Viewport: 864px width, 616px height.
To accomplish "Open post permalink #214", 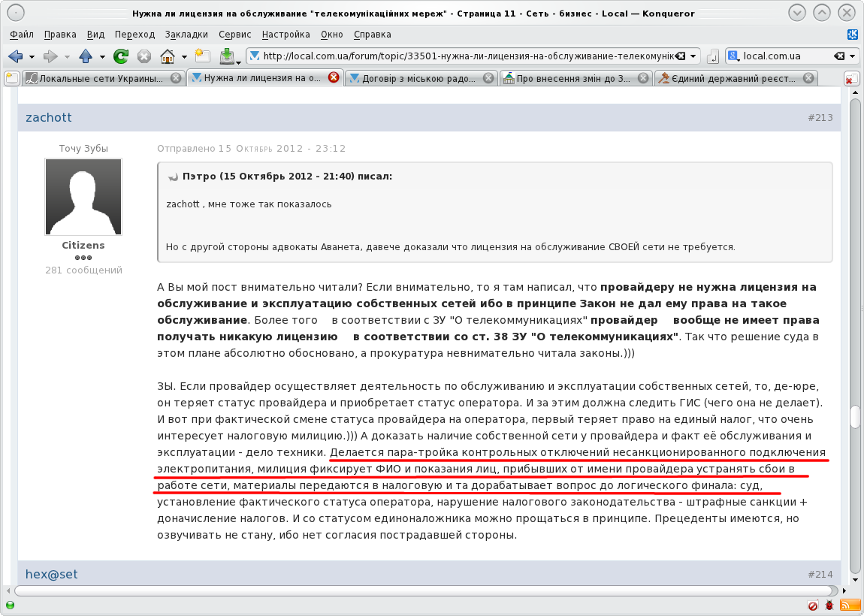I will tap(820, 574).
